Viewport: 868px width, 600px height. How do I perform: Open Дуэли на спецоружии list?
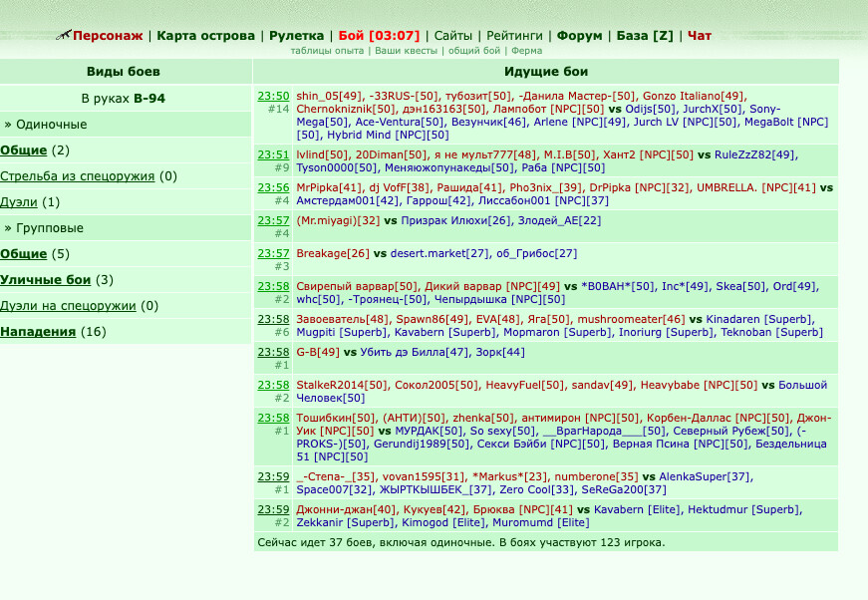pyautogui.click(x=68, y=306)
